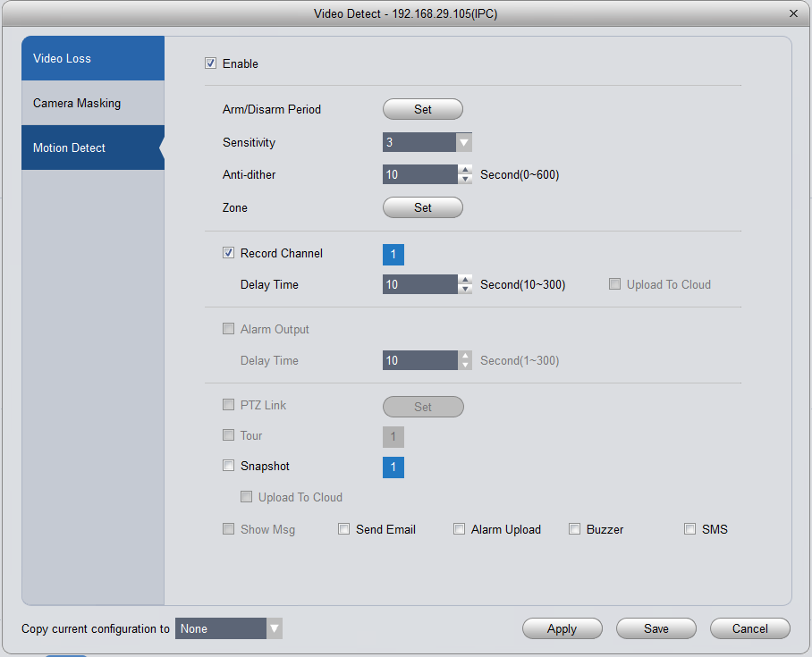Image resolution: width=812 pixels, height=657 pixels.
Task: Enable the Alarm Upload checkbox
Action: [459, 528]
